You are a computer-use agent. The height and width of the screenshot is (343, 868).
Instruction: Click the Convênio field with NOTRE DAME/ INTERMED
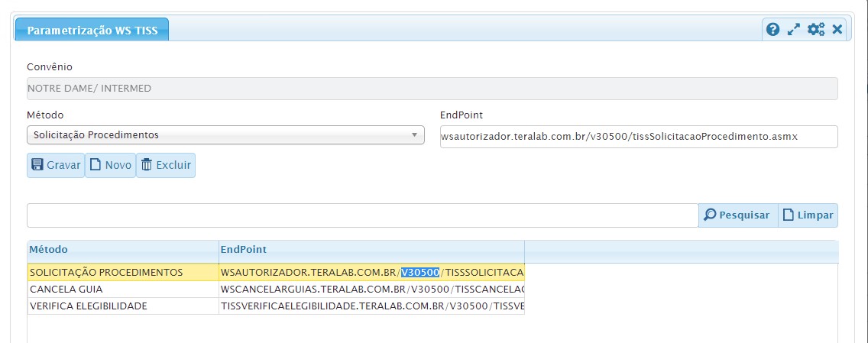(432, 89)
